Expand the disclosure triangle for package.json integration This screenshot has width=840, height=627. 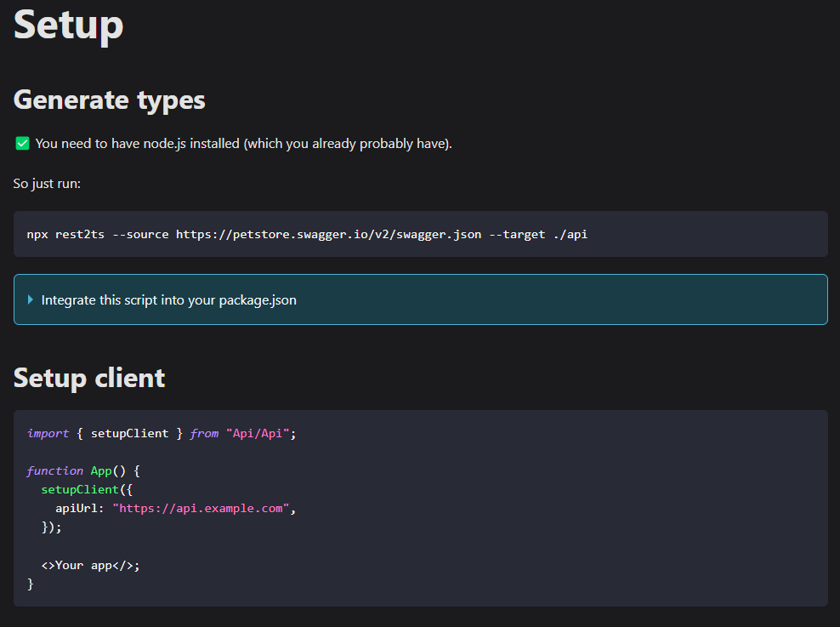coord(31,299)
